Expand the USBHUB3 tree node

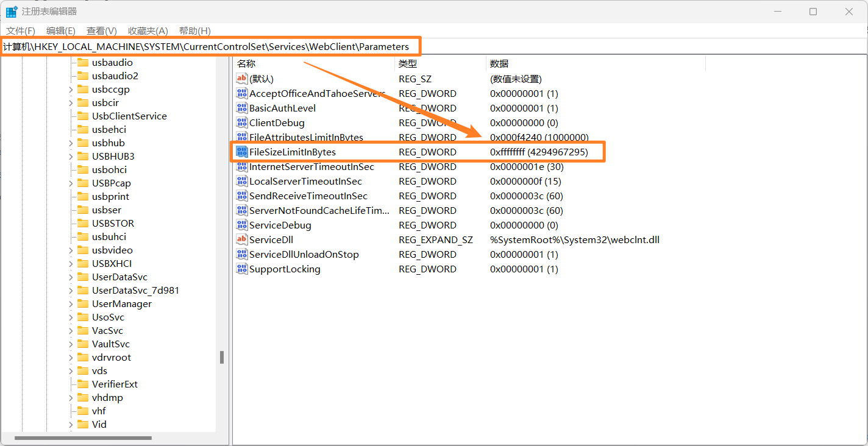click(71, 156)
